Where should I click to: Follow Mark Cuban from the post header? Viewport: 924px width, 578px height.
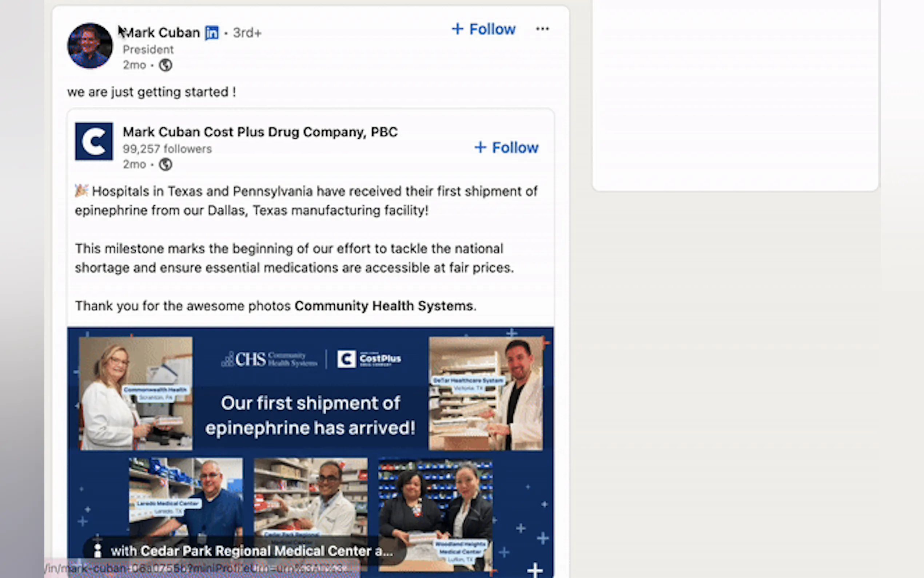coord(483,29)
